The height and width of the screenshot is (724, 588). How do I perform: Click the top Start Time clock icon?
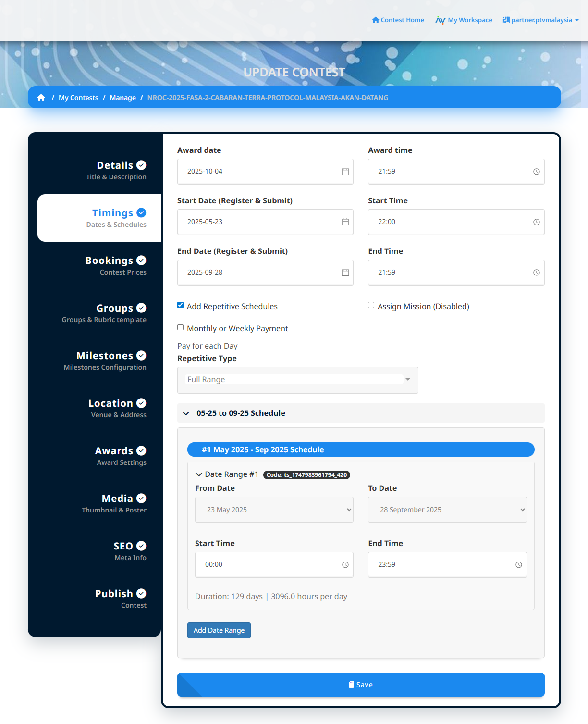536,222
